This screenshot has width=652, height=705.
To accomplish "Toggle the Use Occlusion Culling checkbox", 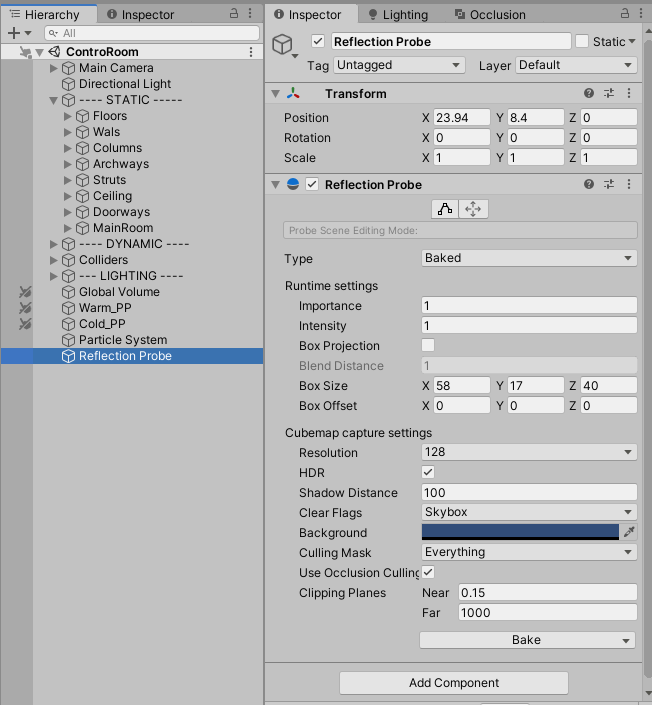I will coord(428,572).
